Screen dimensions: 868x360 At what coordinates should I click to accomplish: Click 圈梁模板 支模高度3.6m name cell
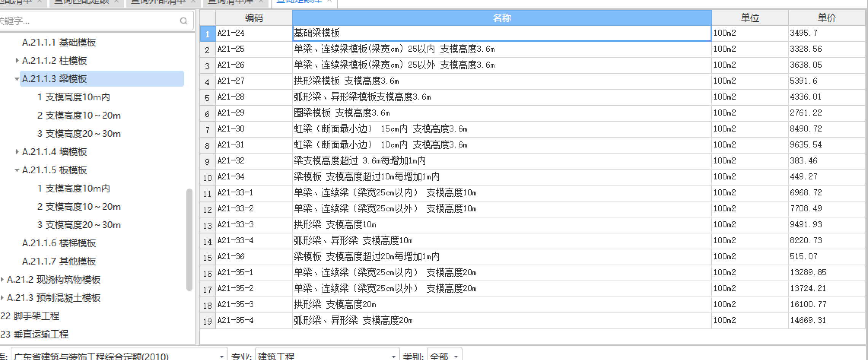click(x=502, y=113)
